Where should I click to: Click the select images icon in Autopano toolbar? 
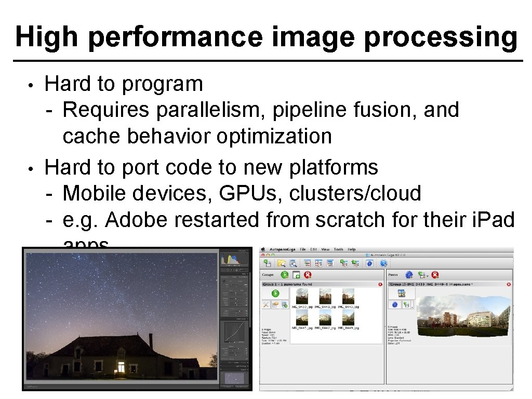coord(268,263)
